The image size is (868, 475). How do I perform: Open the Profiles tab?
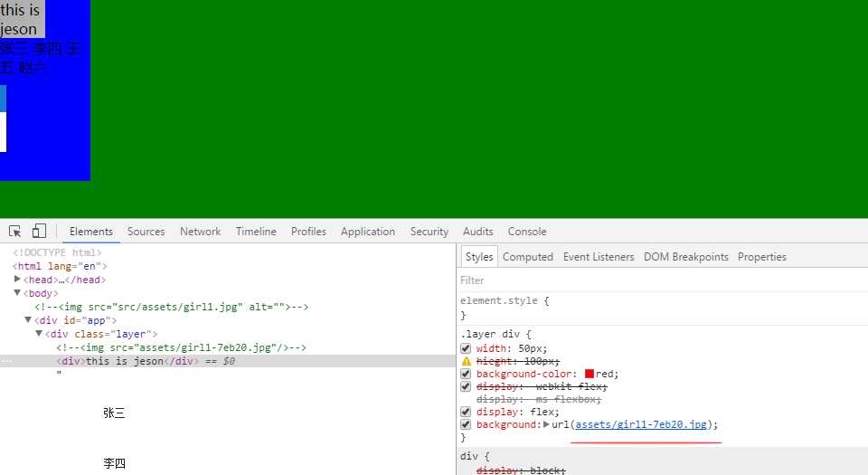[x=308, y=232]
